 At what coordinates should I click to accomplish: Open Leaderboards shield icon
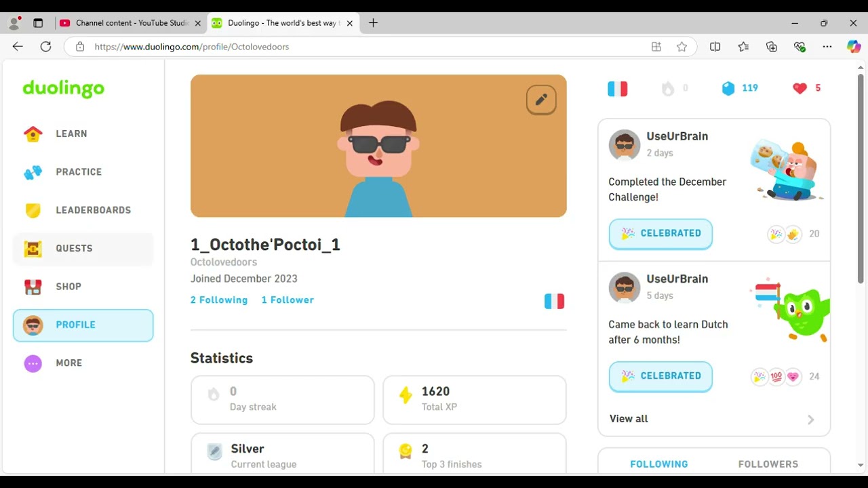tap(33, 210)
